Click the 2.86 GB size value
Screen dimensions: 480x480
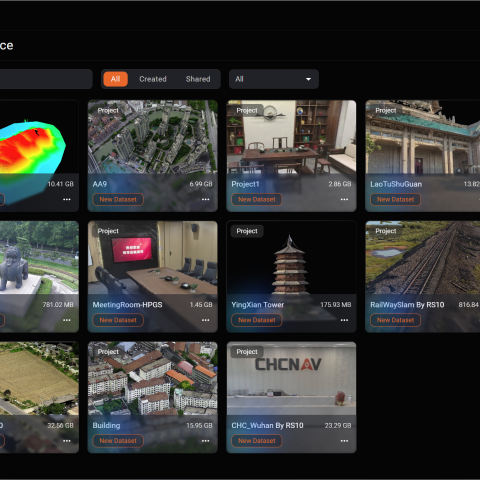(x=340, y=184)
